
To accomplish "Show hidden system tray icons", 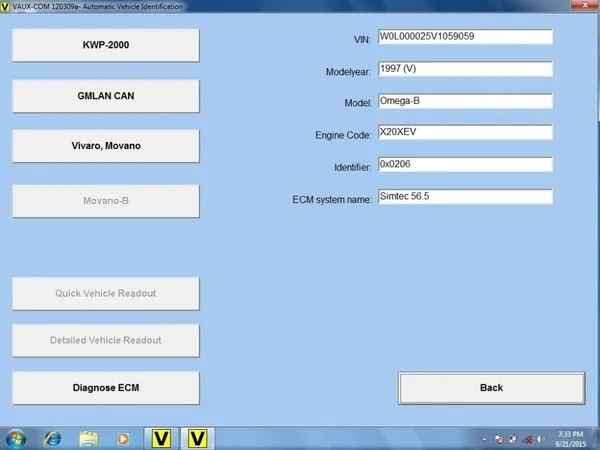I will coord(483,438).
